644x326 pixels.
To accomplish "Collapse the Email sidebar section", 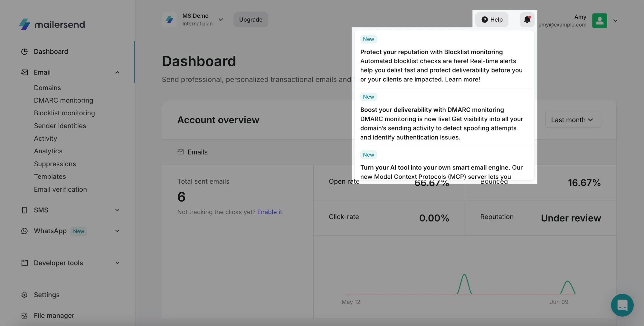I will point(118,72).
